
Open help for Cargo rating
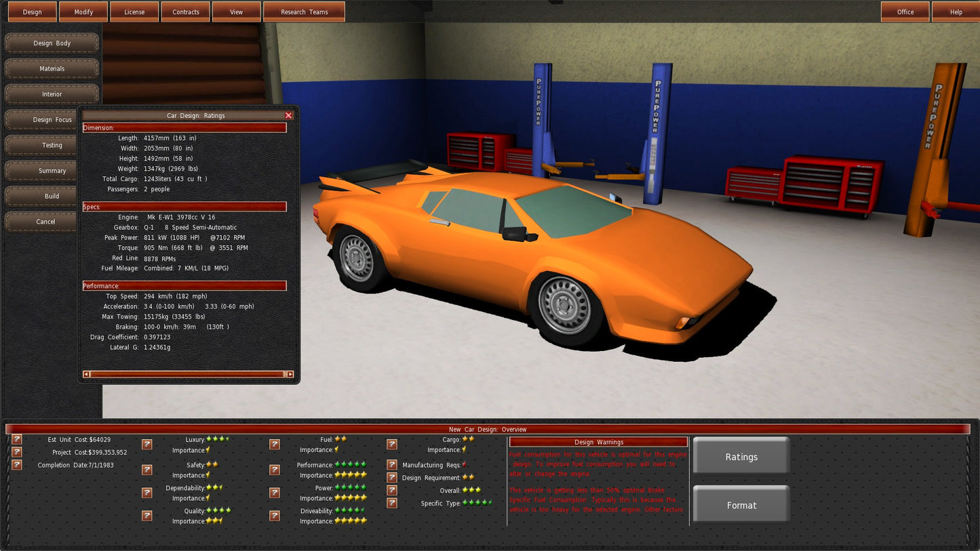point(391,445)
